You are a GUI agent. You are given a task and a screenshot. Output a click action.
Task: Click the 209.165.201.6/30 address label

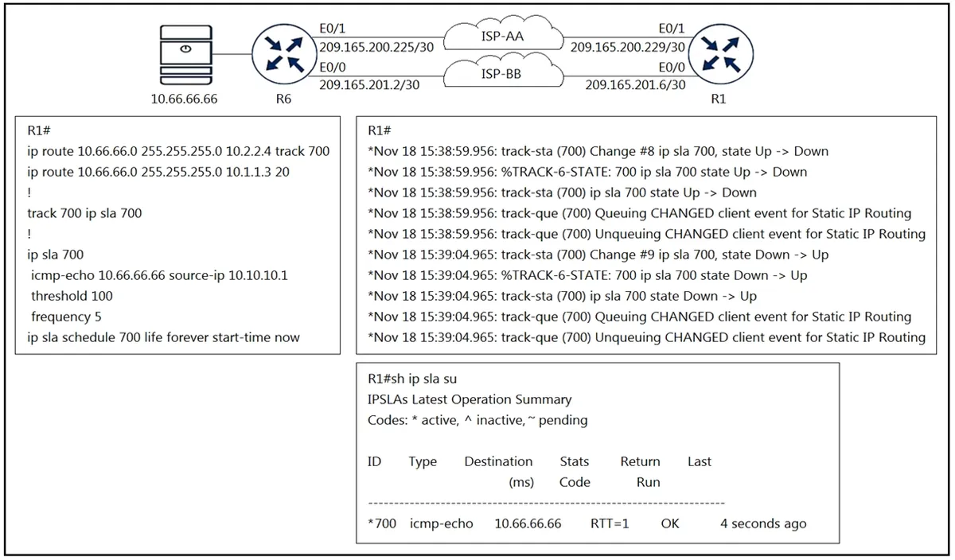(x=635, y=84)
